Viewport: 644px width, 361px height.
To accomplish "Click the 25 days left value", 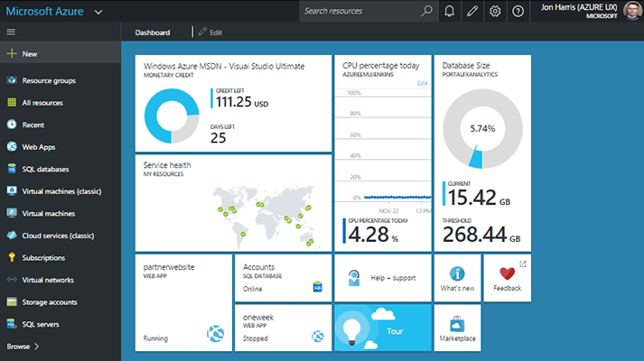I will (x=218, y=138).
